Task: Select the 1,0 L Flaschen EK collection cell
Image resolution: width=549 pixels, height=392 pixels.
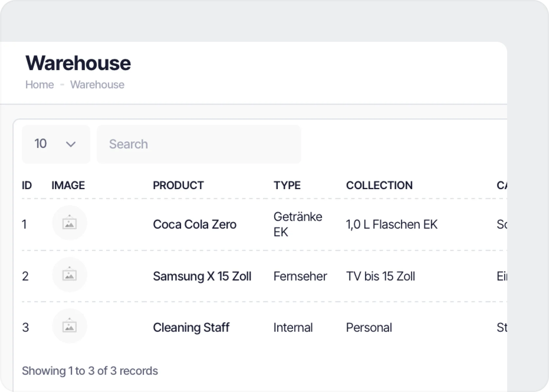Action: 391,224
